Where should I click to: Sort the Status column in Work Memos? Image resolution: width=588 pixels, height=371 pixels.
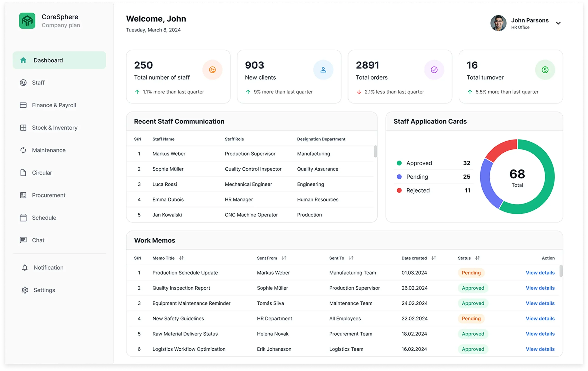pyautogui.click(x=478, y=258)
